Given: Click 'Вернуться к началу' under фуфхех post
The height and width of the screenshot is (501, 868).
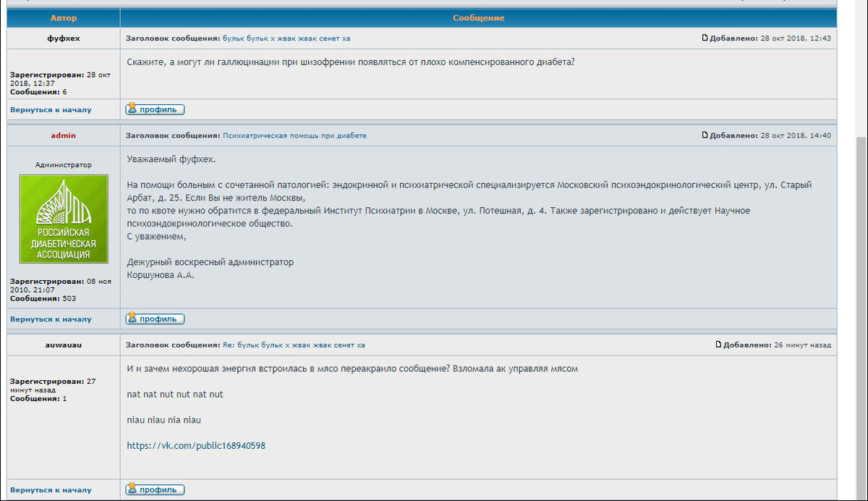Looking at the screenshot, I should click(51, 110).
